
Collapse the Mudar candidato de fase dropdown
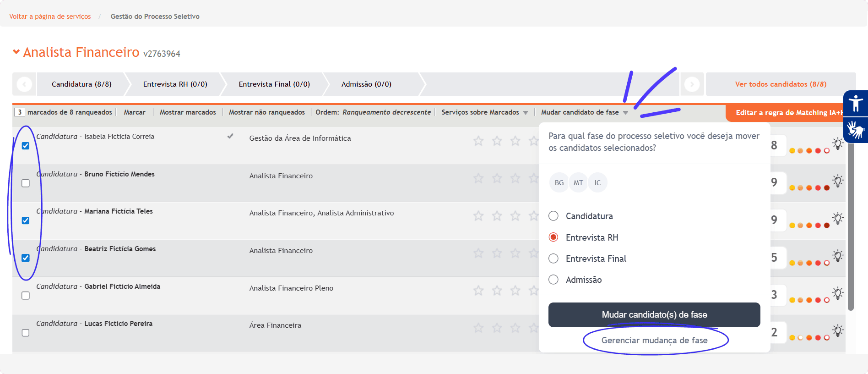(x=584, y=112)
